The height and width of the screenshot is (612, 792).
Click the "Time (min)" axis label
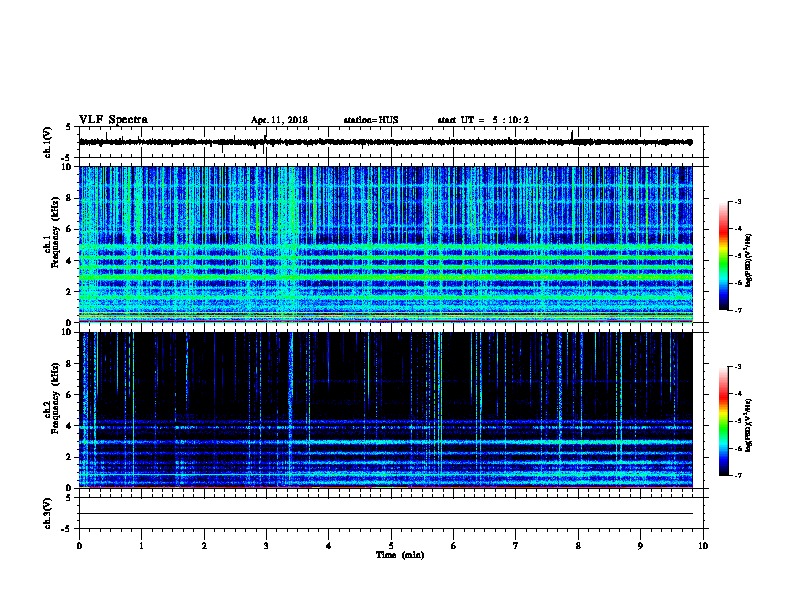click(x=400, y=555)
